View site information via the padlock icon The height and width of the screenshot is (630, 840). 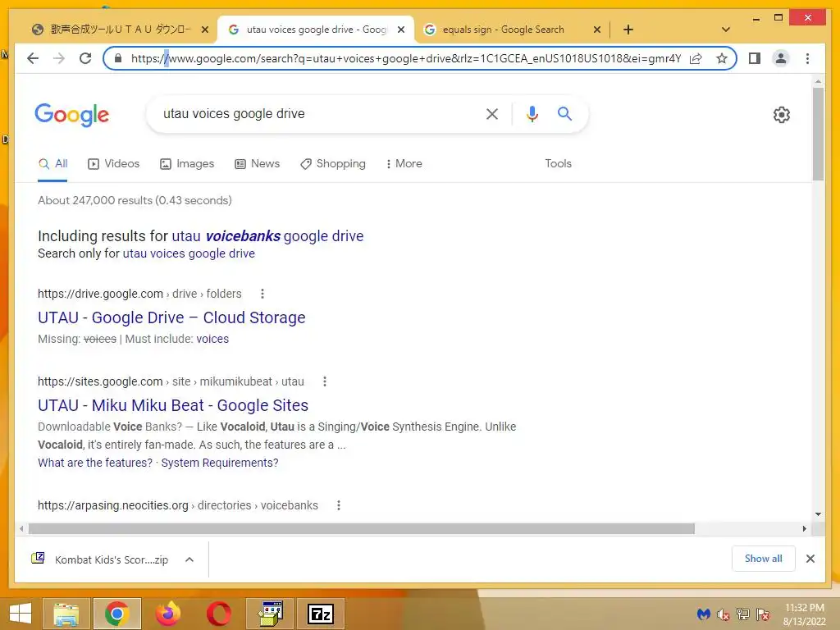click(118, 58)
